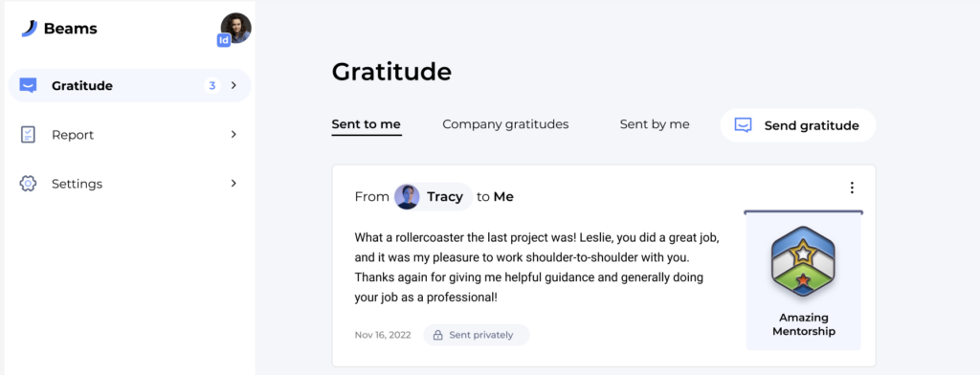This screenshot has width=980, height=375.
Task: Click the Gratitude chat icon in sidebar
Action: [28, 85]
